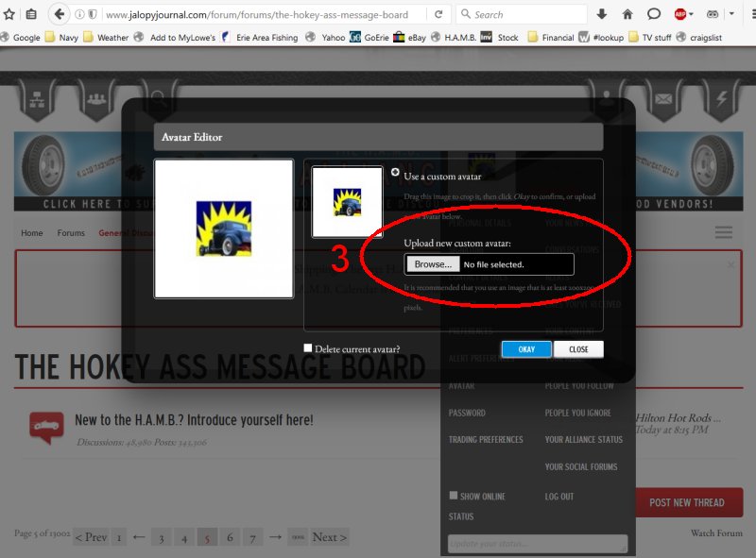Tick the Delete current avatar checkbox
Screen dimensions: 756x558
click(308, 347)
